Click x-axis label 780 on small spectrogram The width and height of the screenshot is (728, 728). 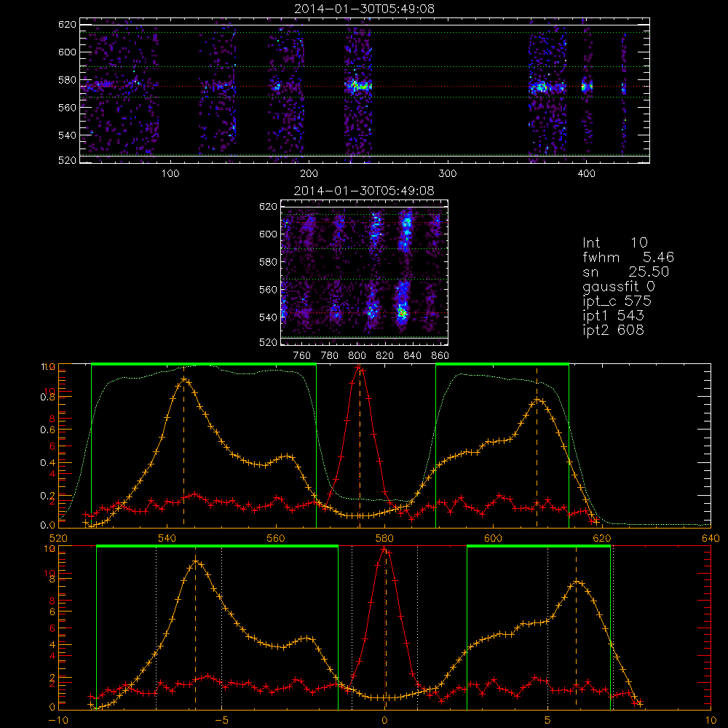point(330,356)
